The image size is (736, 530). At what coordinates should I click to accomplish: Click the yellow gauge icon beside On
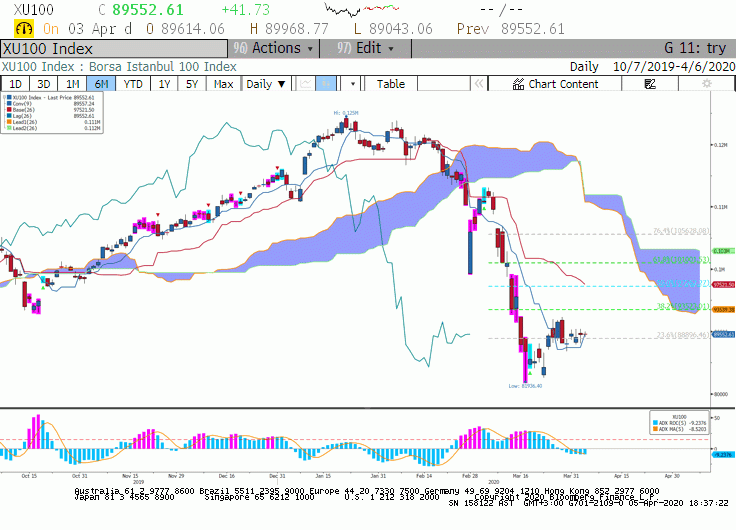coord(23,29)
